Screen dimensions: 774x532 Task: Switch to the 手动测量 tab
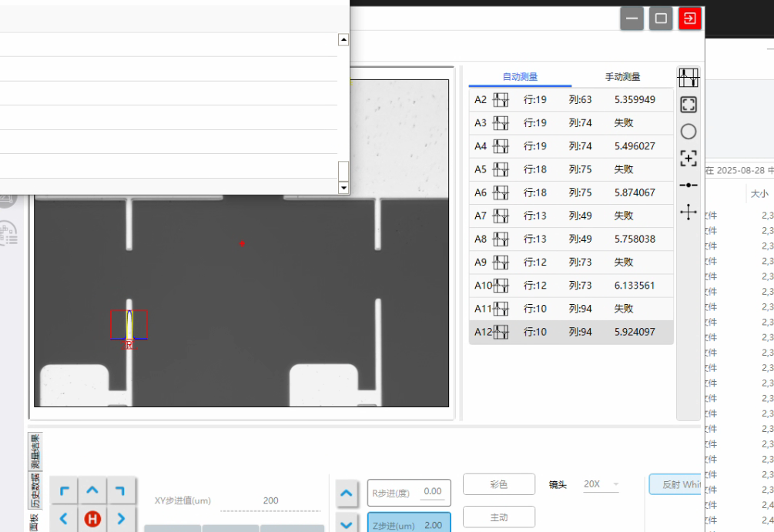tap(622, 77)
